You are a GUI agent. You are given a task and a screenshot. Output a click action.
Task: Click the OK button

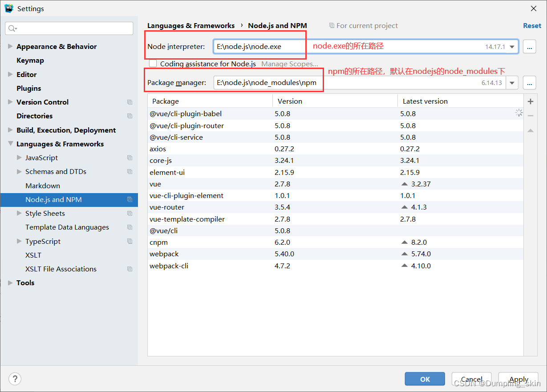[425, 379]
